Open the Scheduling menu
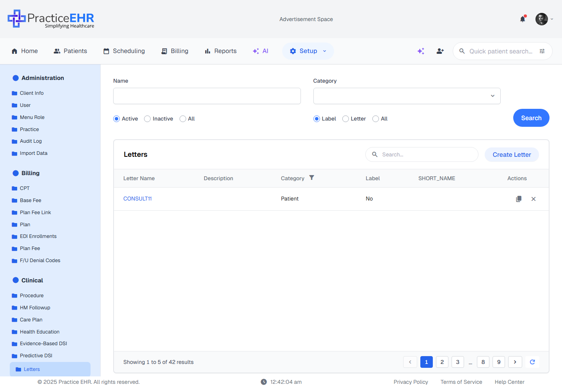 tap(124, 51)
